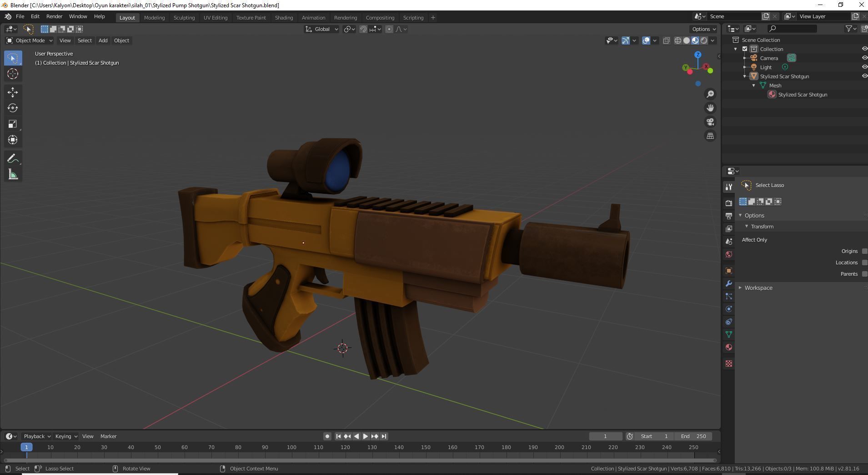This screenshot has height=475, width=868.
Task: Click the End frame 250 field
Action: click(x=693, y=436)
